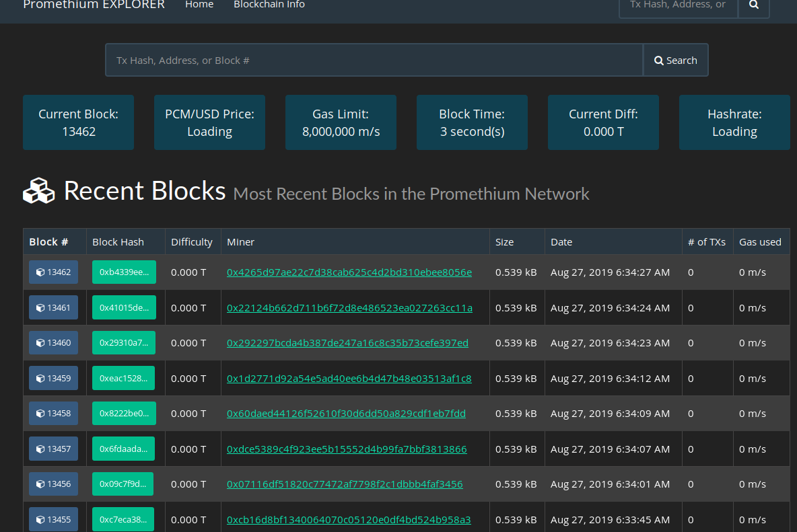Viewport: 797px width, 532px height.
Task: Open block hash 0x6fdaada...
Action: pos(123,449)
